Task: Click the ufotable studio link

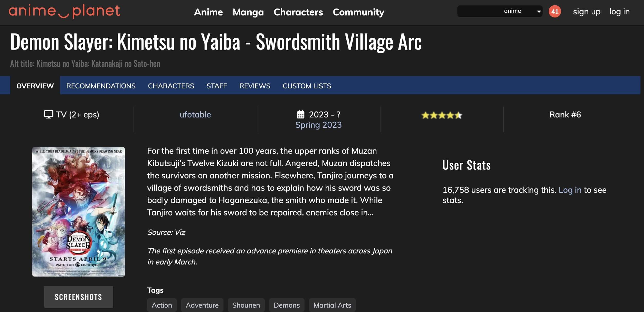Action: pyautogui.click(x=195, y=115)
